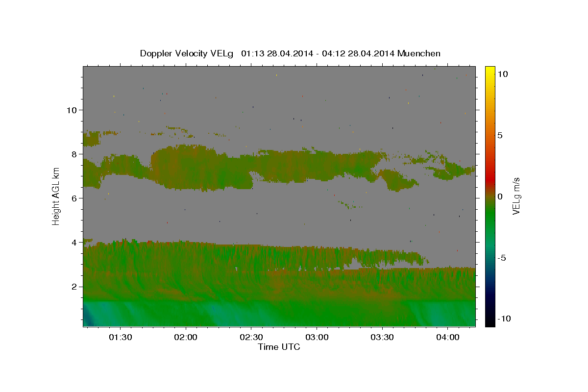The height and width of the screenshot is (392, 588).
Task: Click the colorbar value 10 at top
Action: [x=502, y=73]
